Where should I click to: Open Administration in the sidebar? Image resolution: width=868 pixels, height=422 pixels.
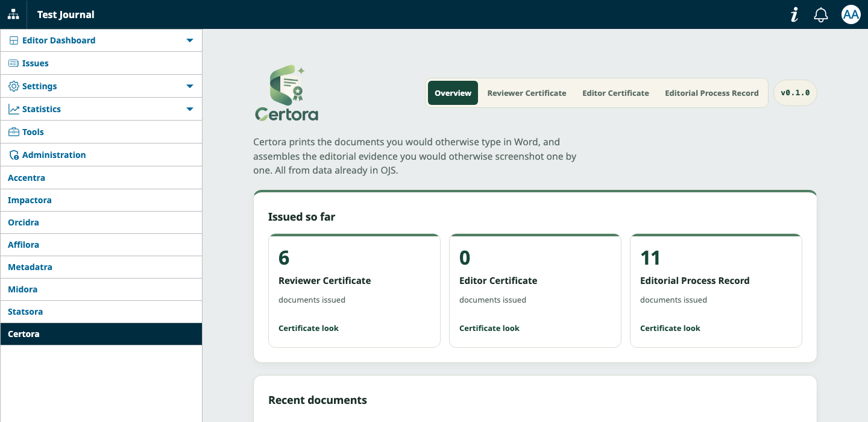pyautogui.click(x=101, y=155)
